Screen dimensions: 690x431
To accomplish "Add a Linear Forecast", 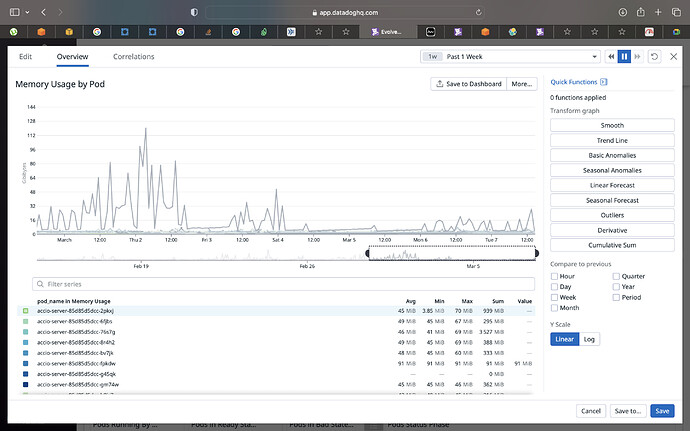I will [612, 185].
